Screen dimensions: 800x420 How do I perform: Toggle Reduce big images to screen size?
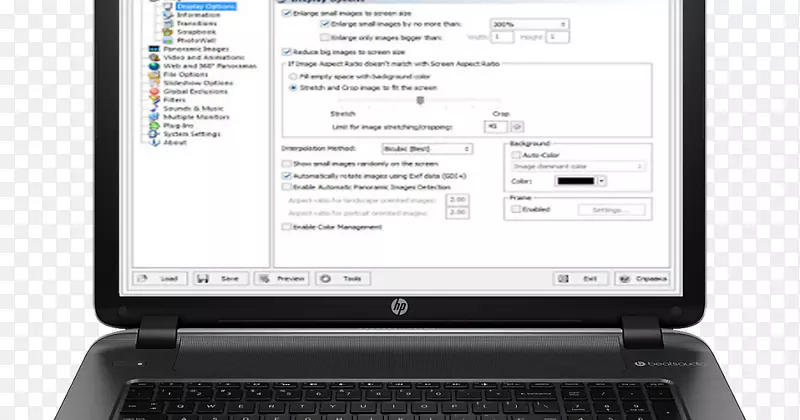tap(287, 52)
